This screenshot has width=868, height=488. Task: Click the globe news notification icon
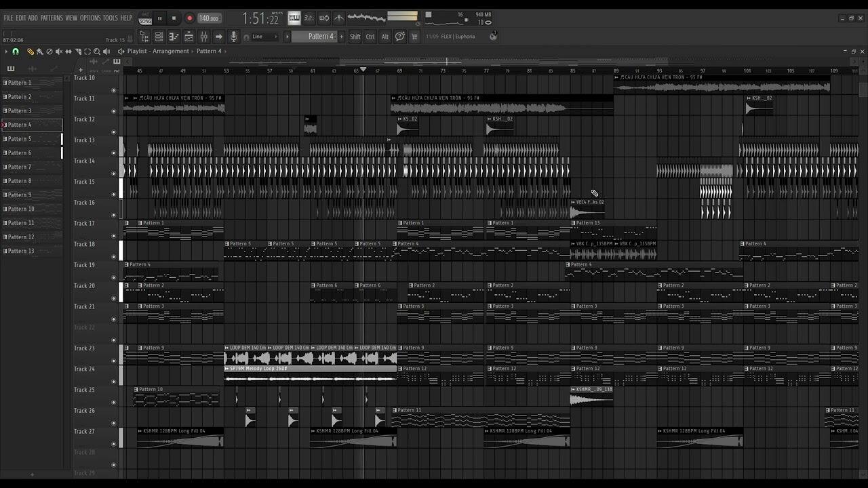493,37
